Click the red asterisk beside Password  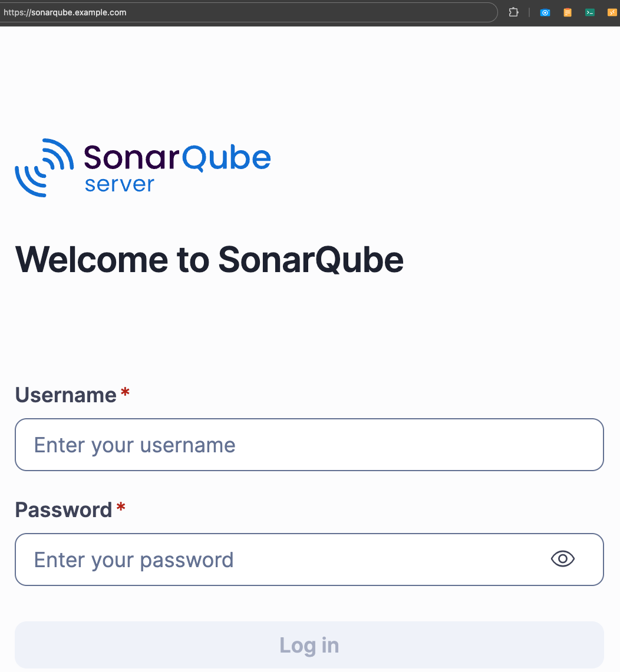click(x=121, y=508)
